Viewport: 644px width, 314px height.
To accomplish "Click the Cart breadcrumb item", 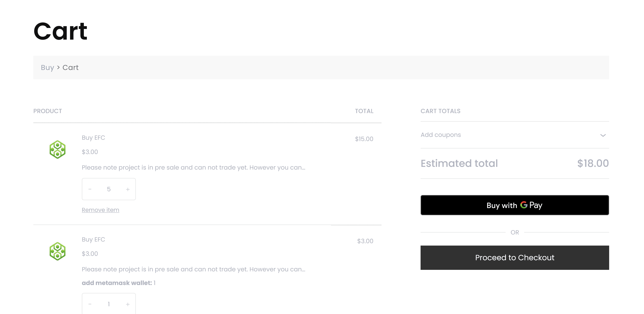I will [x=71, y=68].
